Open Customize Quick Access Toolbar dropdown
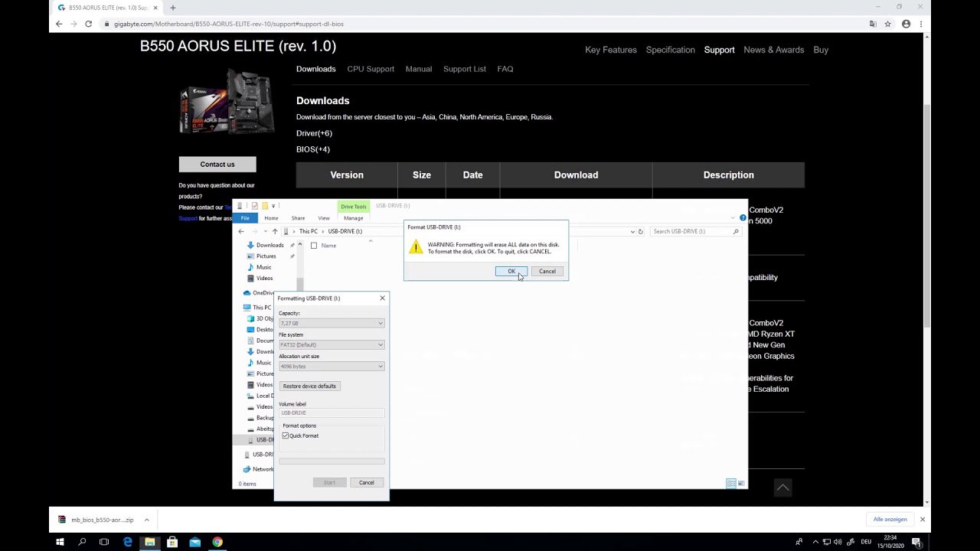This screenshot has width=980, height=551. point(275,206)
